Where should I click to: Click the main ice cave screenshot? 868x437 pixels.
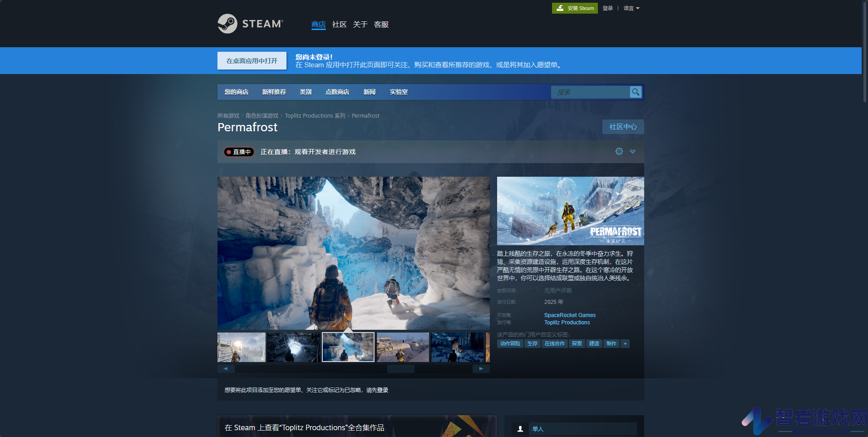point(354,253)
